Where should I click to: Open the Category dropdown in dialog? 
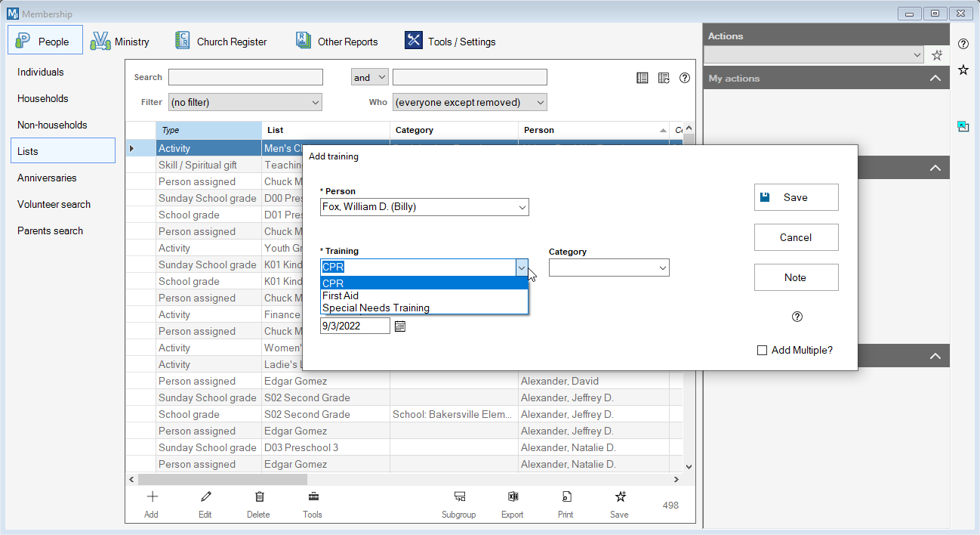(662, 268)
